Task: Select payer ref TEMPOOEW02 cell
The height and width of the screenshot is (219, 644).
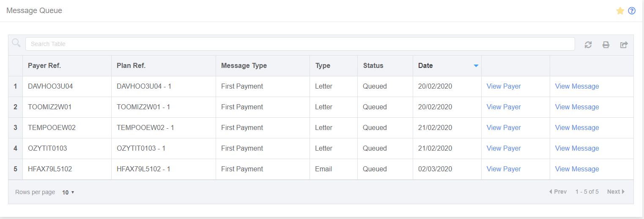Action: pos(67,128)
